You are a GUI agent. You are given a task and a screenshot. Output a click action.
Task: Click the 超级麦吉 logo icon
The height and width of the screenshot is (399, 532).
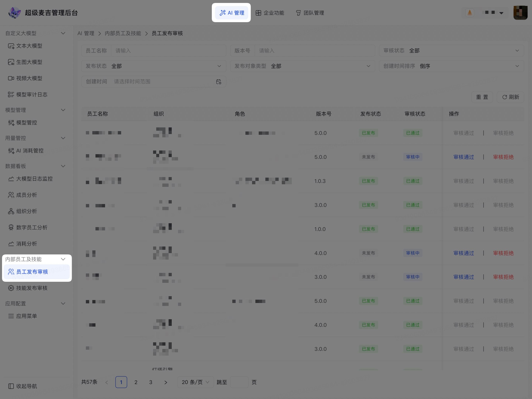14,13
